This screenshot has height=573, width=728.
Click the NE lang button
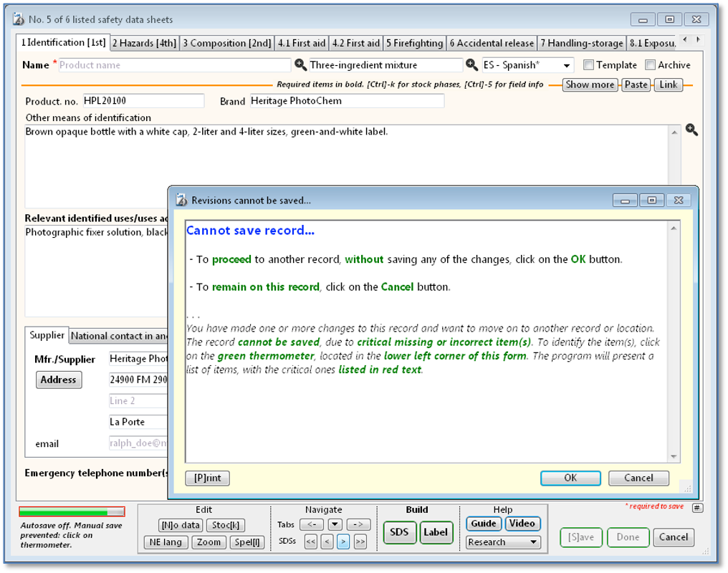166,542
